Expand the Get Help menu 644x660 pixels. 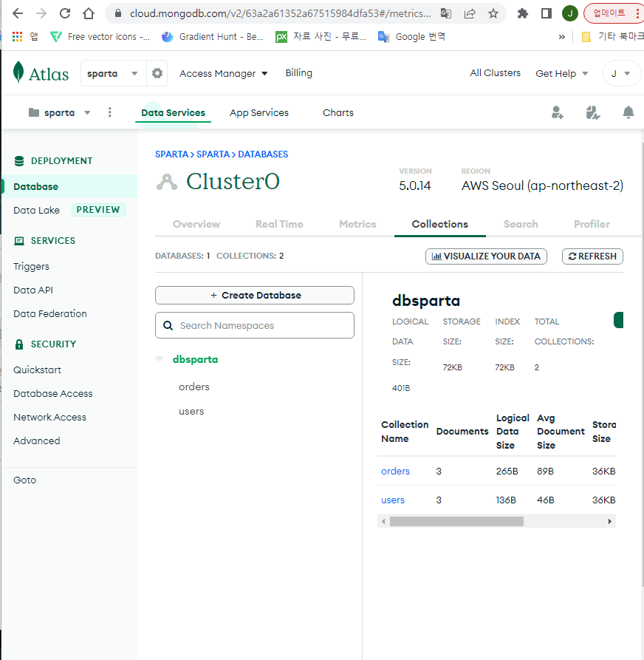[x=561, y=73]
